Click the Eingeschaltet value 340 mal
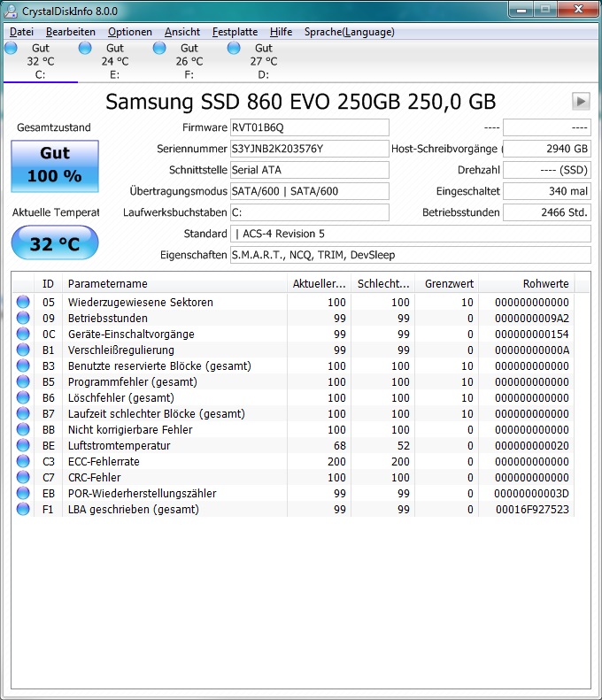The image size is (602, 700). point(547,191)
